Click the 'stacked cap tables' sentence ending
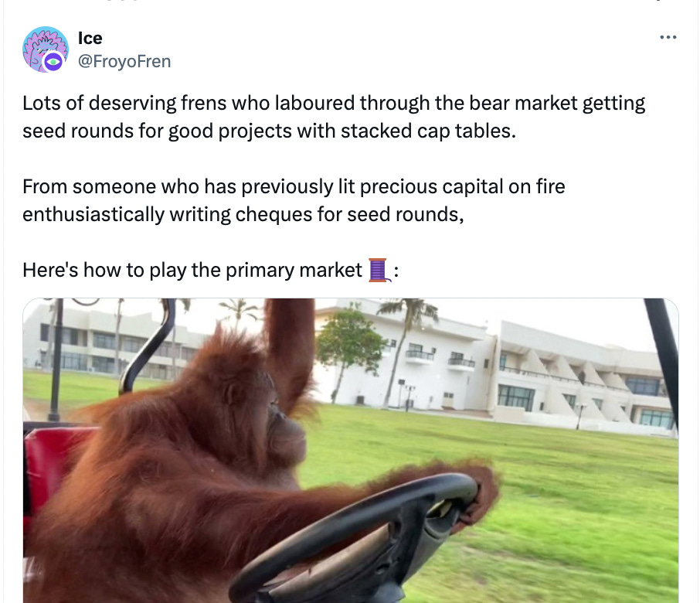 click(429, 131)
